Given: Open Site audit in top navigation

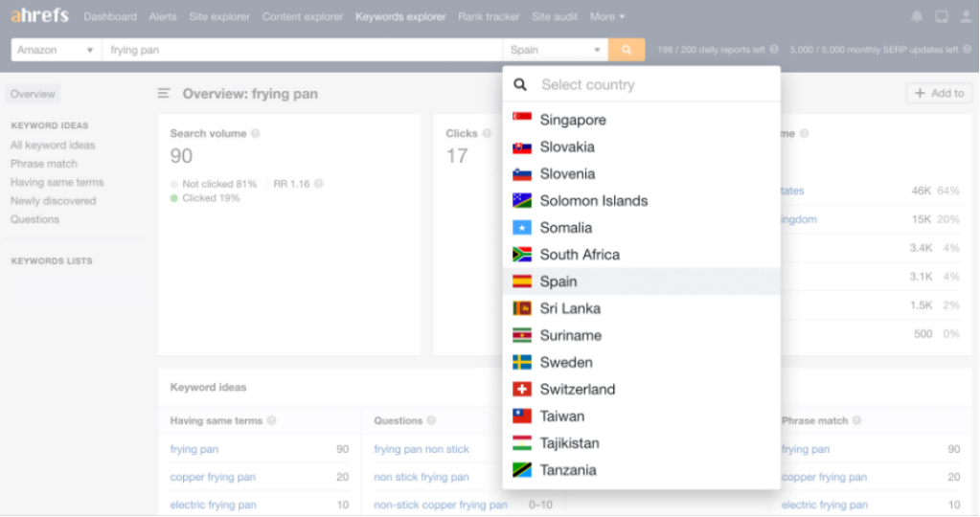Looking at the screenshot, I should (x=555, y=17).
